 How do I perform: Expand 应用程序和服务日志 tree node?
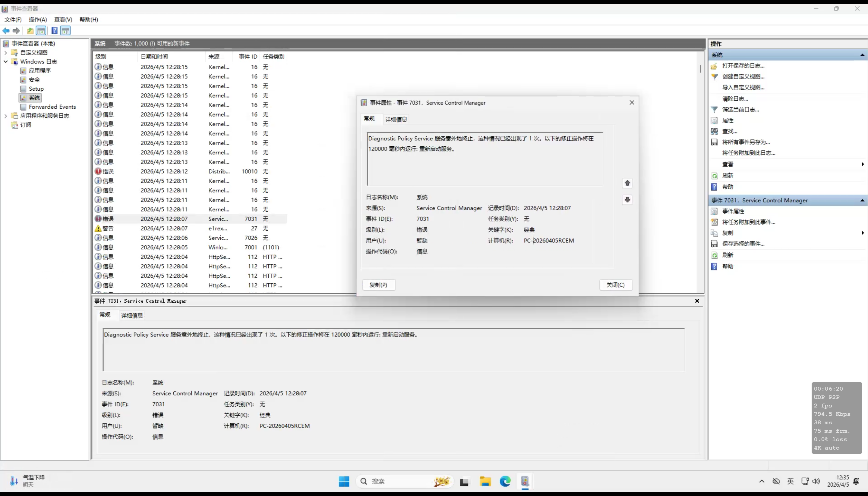[6, 116]
